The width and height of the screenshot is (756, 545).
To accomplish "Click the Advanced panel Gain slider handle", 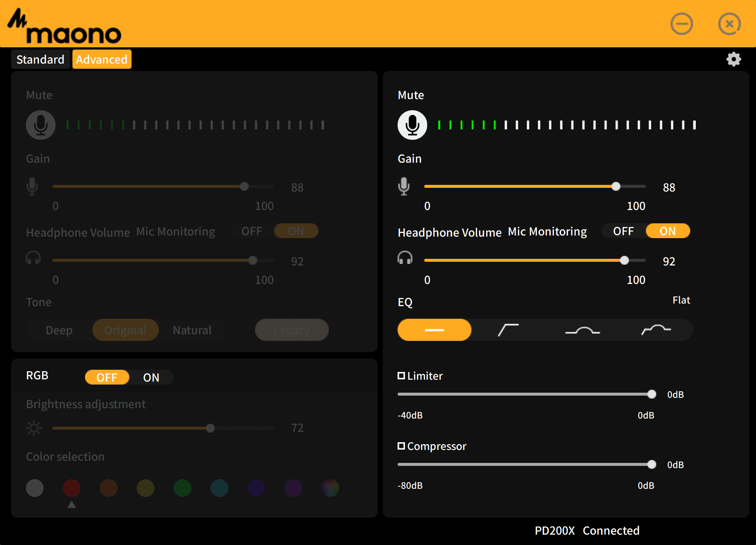I will 616,186.
